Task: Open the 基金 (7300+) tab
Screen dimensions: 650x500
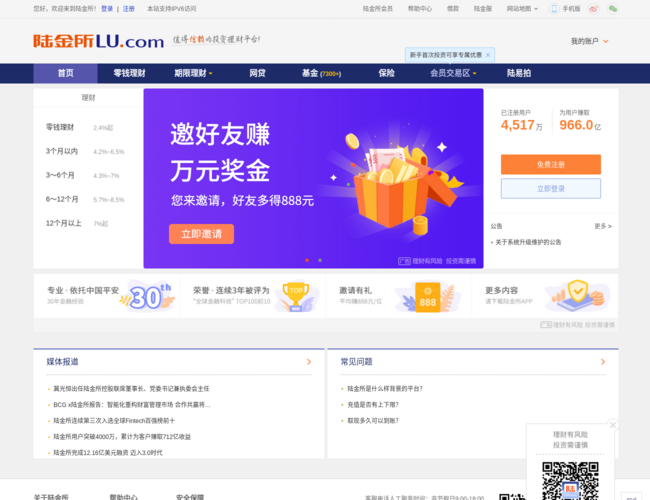Action: pyautogui.click(x=321, y=73)
